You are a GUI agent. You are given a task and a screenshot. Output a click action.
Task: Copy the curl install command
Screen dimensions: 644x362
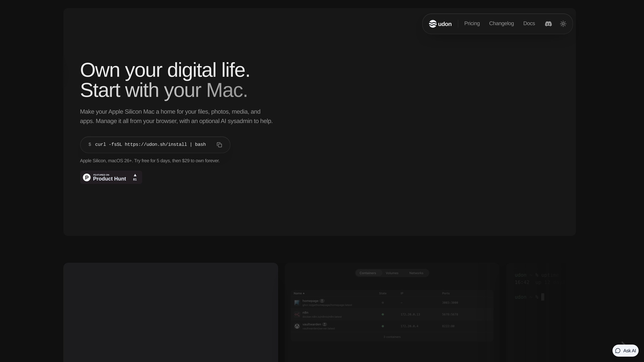(219, 145)
